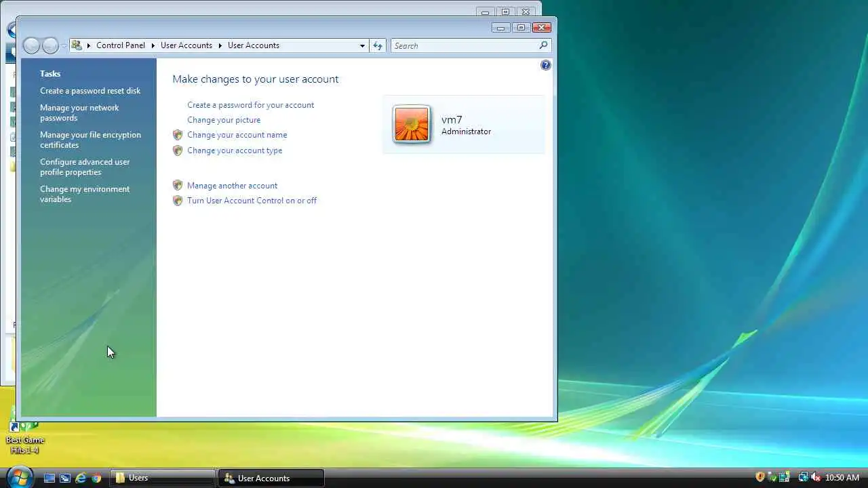Open Create a password reset disk task

click(x=90, y=91)
